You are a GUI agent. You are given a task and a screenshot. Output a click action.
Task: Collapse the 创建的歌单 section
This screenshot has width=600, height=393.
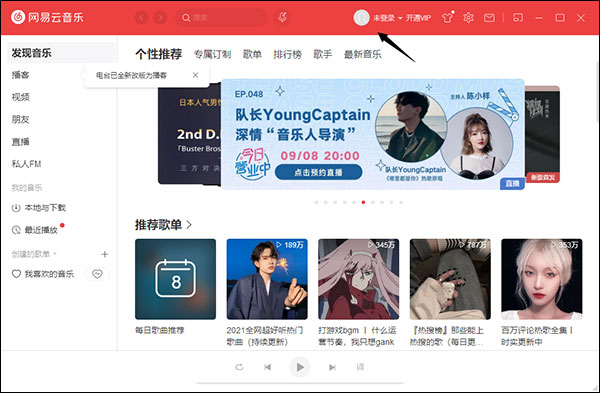pyautogui.click(x=34, y=254)
